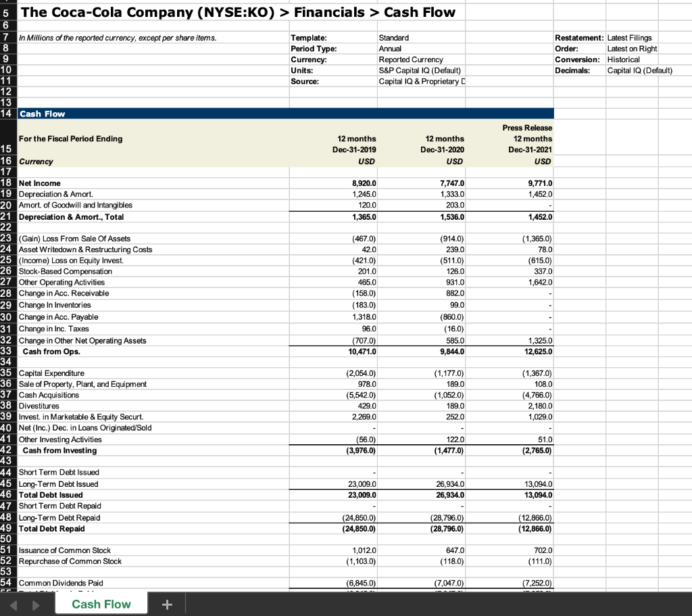Select the Dec-31-2021 column header cell

point(527,143)
